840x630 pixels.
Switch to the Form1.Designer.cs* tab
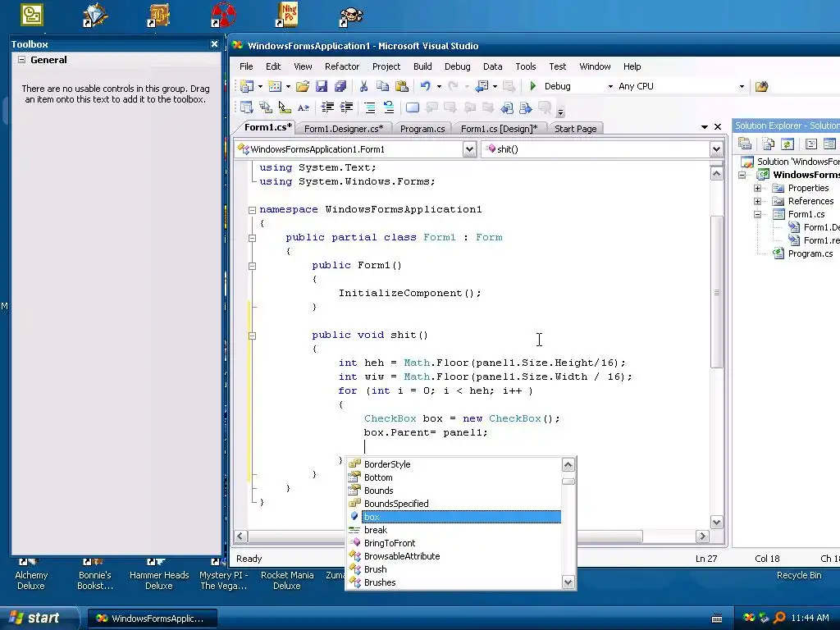pos(344,129)
